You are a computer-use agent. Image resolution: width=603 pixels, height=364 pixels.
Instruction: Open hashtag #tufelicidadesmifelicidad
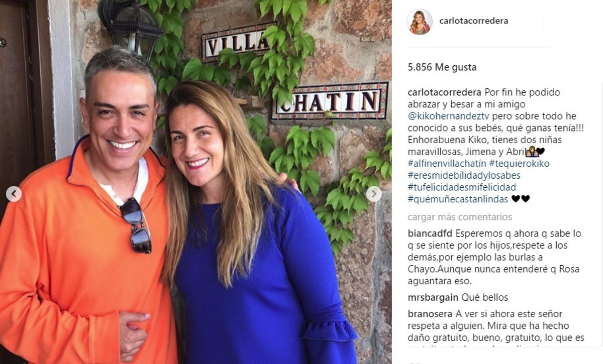point(462,187)
